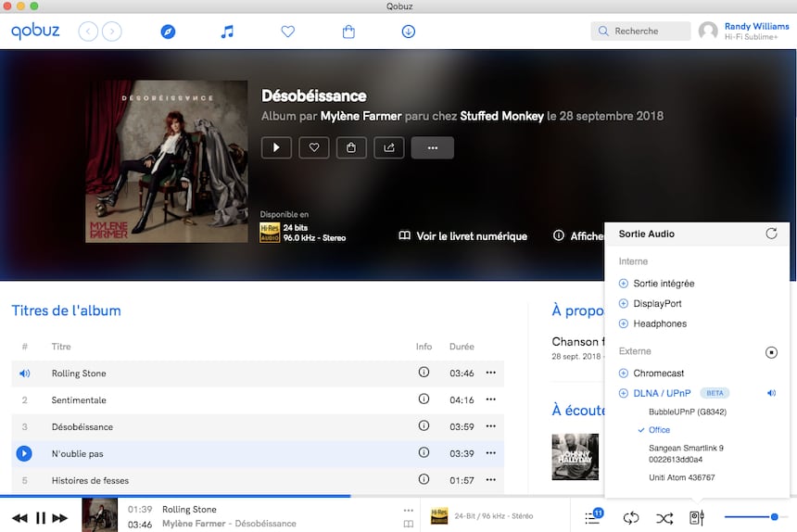
Task: Click the Qobuz logo
Action: pos(35,31)
